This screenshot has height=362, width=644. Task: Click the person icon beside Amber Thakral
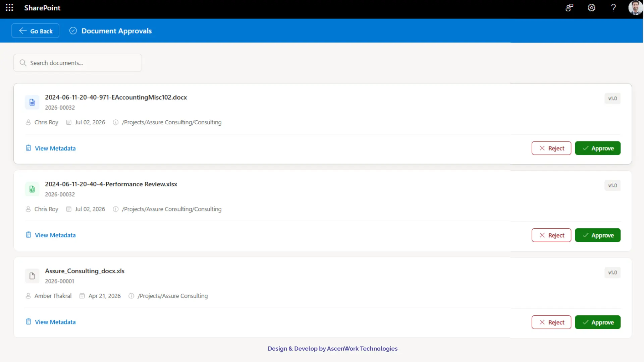coord(28,296)
